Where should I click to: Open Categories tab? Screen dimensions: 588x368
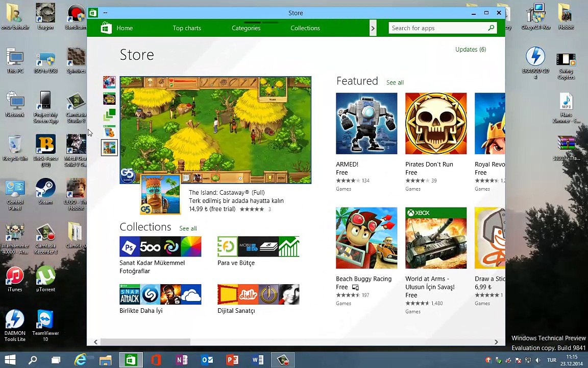pos(246,28)
